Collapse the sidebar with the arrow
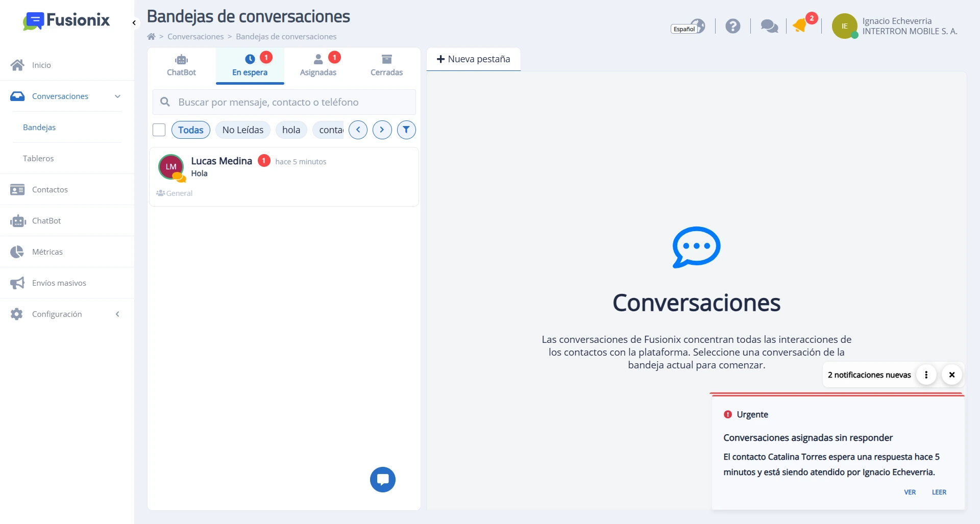This screenshot has width=980, height=524. click(x=134, y=23)
